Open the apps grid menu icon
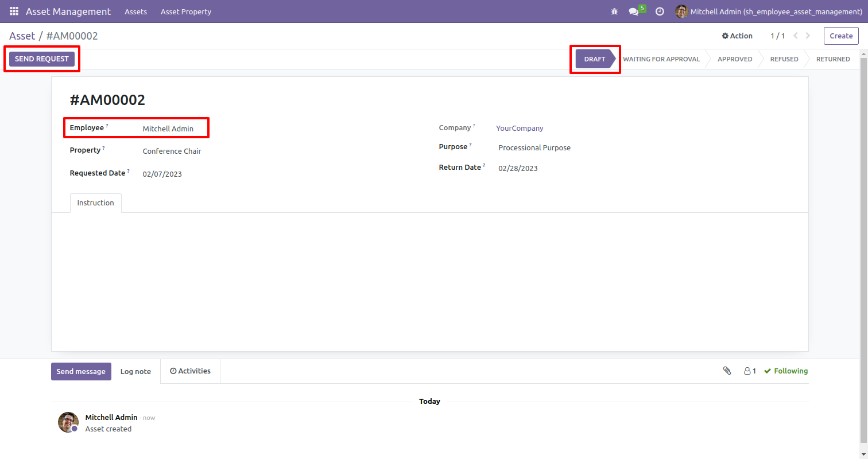The width and height of the screenshot is (868, 459). [14, 11]
